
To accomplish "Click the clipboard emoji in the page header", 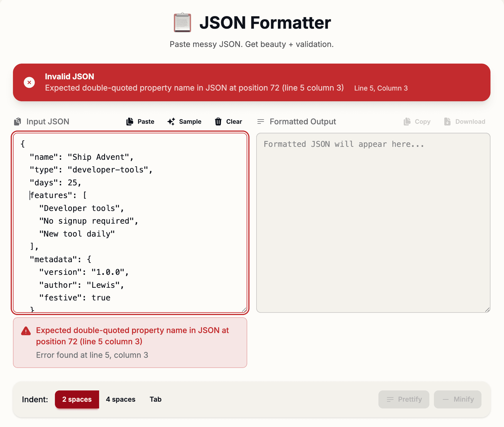I will 182,23.
